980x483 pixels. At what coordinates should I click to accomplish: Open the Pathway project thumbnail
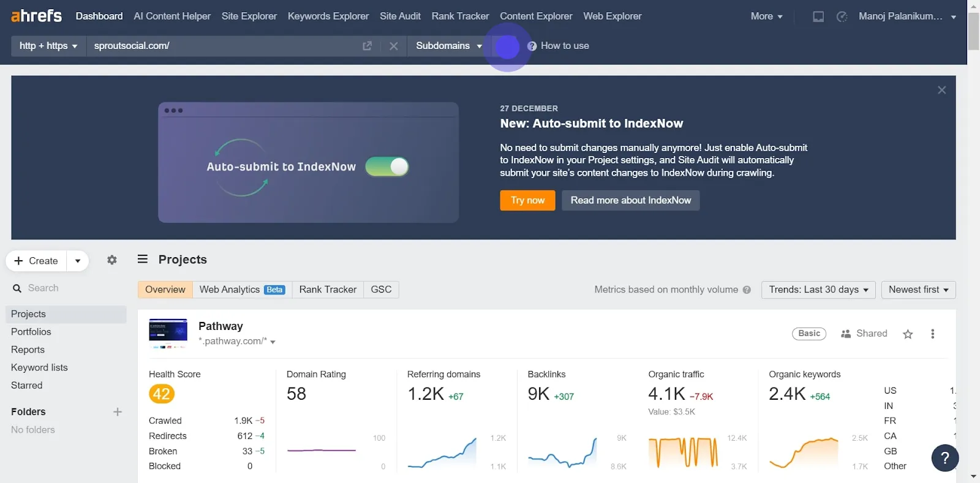(x=168, y=334)
